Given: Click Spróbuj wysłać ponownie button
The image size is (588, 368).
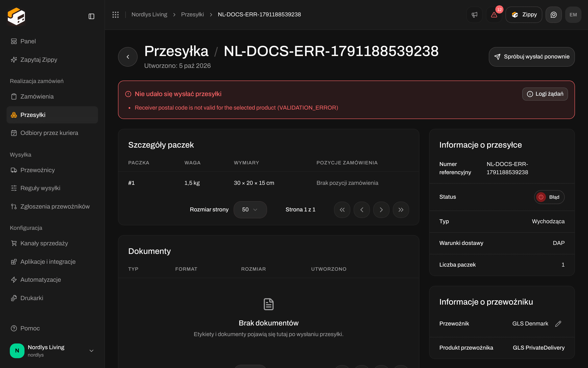Looking at the screenshot, I should coord(532,57).
